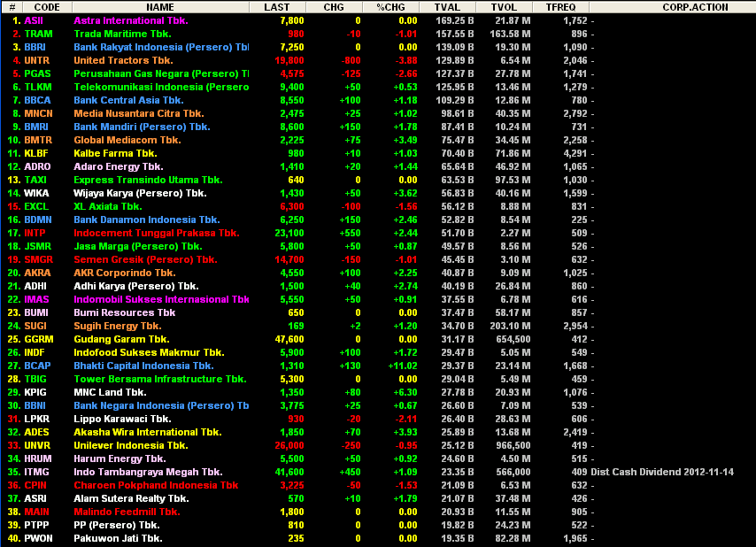Image resolution: width=756 pixels, height=547 pixels.
Task: Click PWON trading volume 82.28 M
Action: point(513,538)
